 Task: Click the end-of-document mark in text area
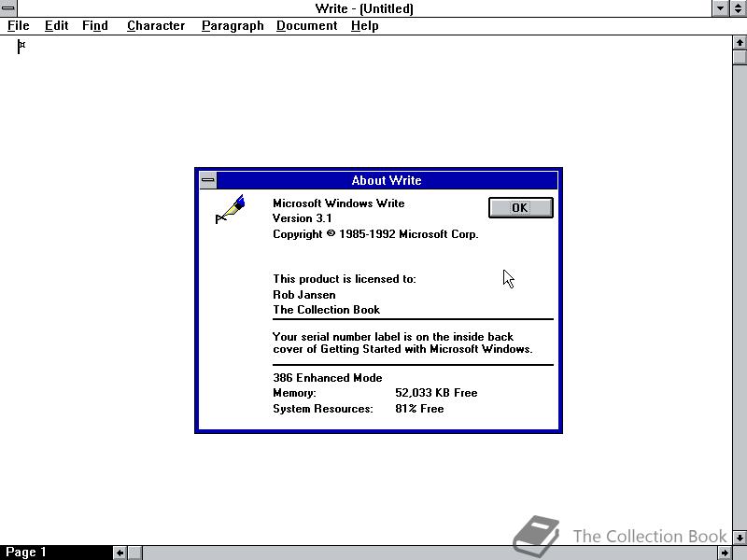(x=21, y=46)
